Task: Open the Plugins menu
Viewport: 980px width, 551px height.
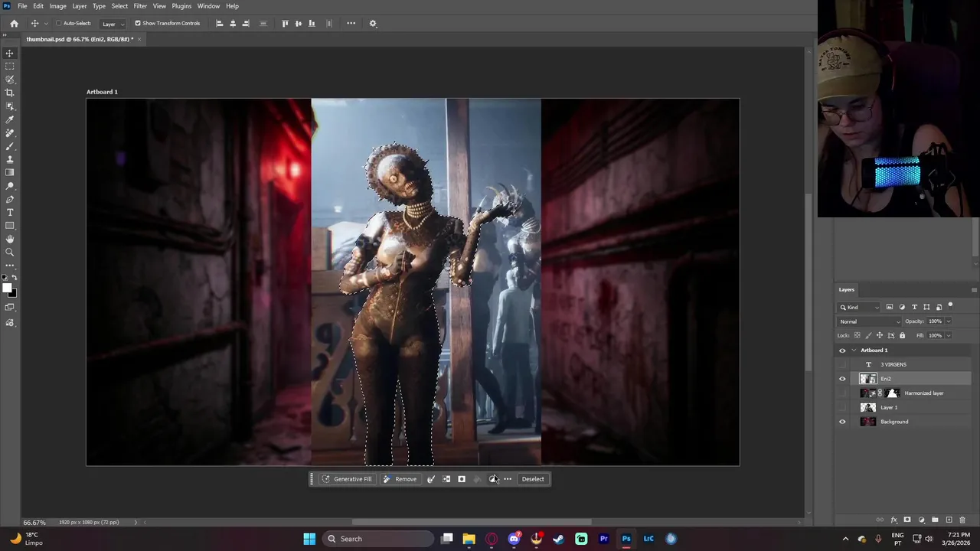Action: point(181,6)
